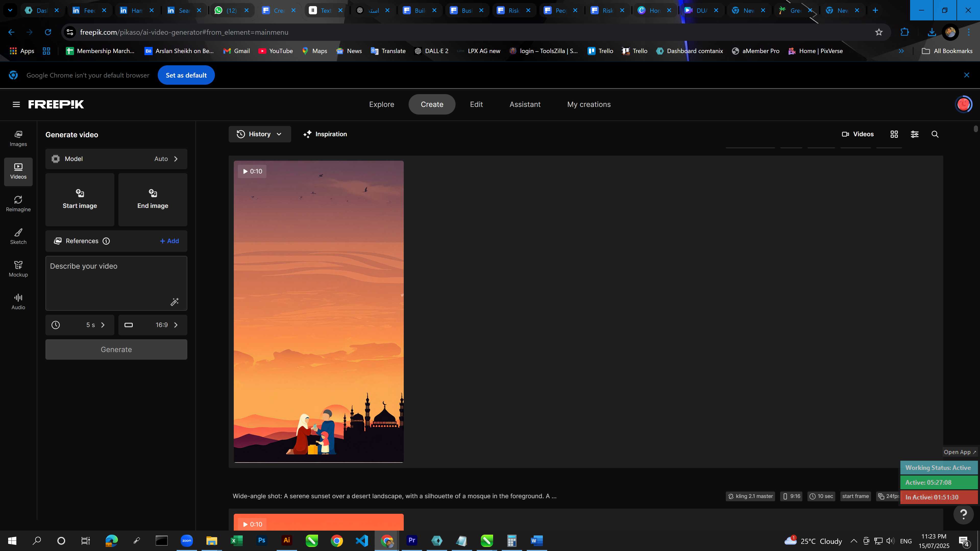
Task: Expand the History dropdown
Action: 260,134
